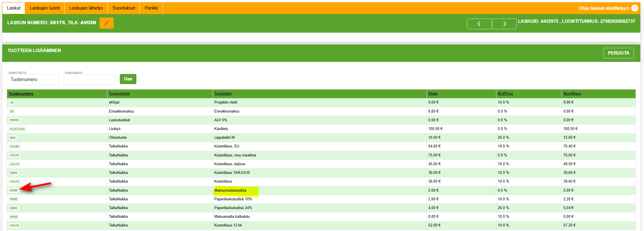Open the Pankki tab
The width and height of the screenshot is (644, 231).
(x=151, y=8)
